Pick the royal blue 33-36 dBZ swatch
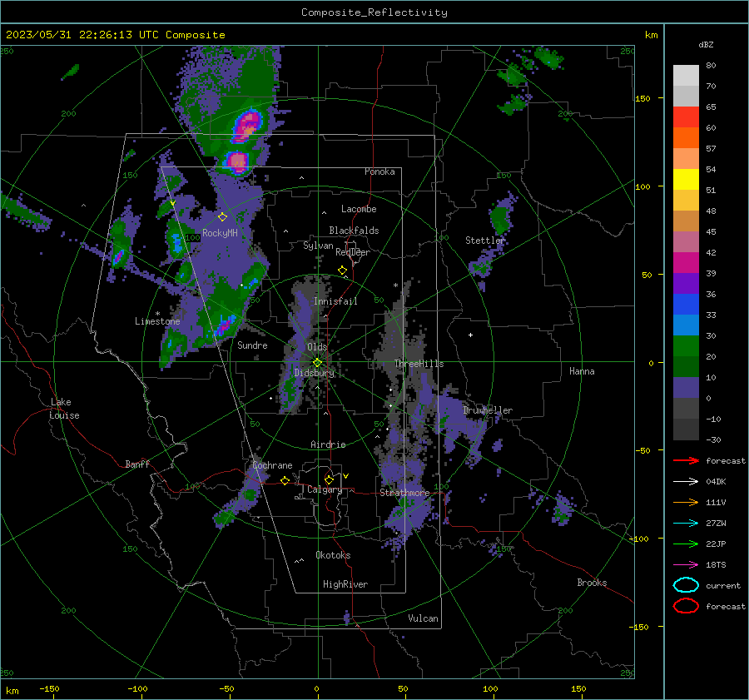Viewport: 749px width, 700px height. 686,305
